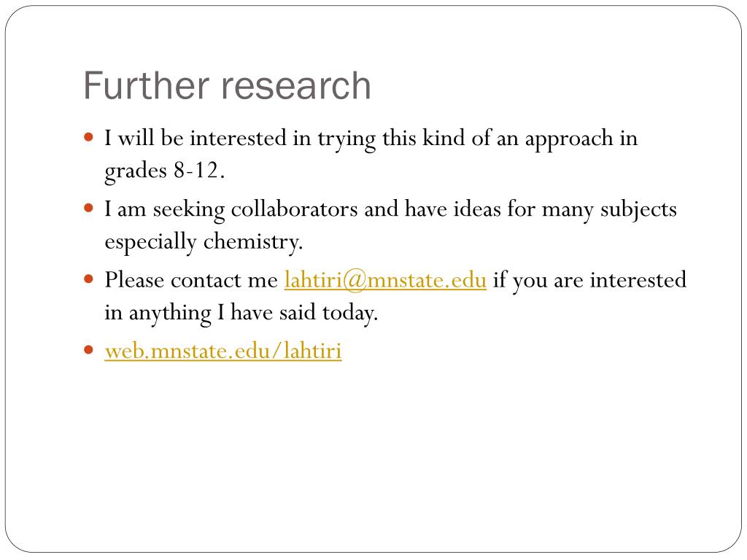
Task: Click the word 'Further' in the title
Action: point(146,86)
